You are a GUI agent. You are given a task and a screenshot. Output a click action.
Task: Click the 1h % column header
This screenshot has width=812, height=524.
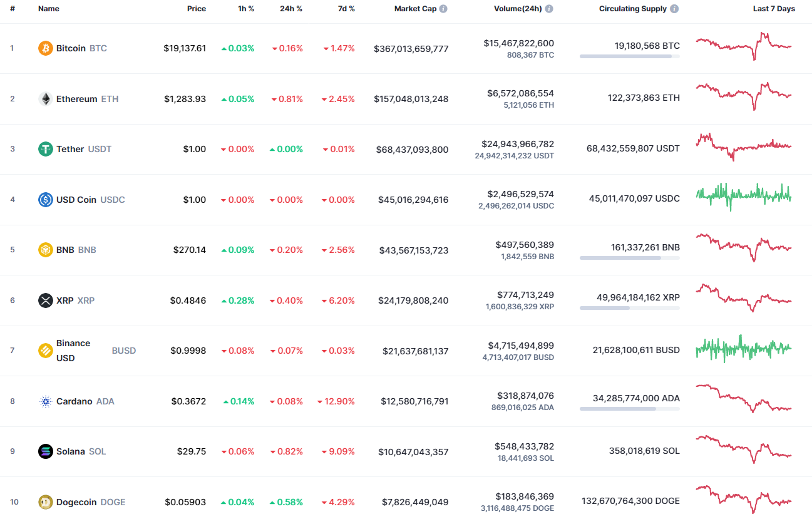(247, 9)
